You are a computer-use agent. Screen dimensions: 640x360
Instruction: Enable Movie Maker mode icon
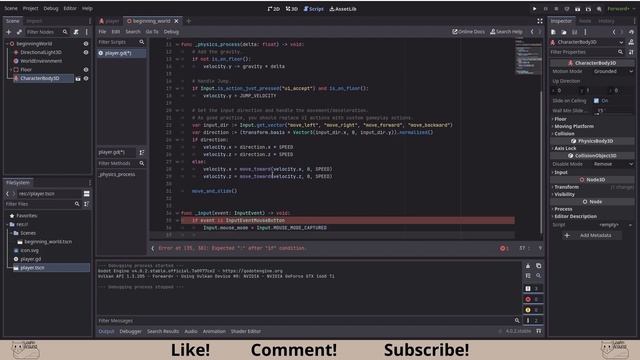click(599, 9)
